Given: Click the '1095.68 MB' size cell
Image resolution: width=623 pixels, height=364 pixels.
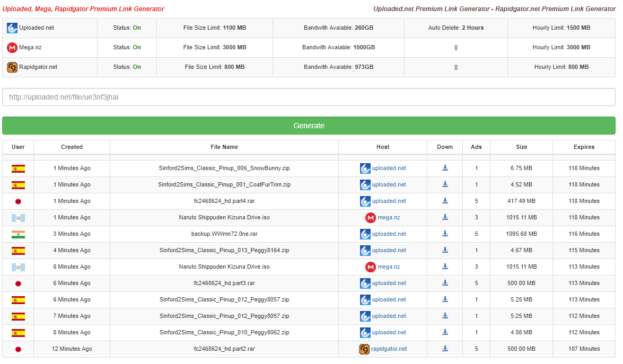Looking at the screenshot, I should [521, 234].
